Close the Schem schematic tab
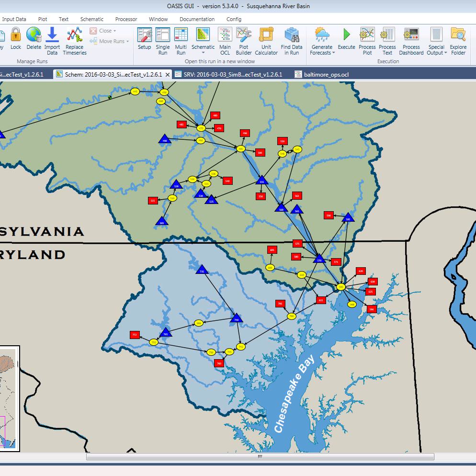This screenshot has height=476, width=476. pyautogui.click(x=168, y=74)
